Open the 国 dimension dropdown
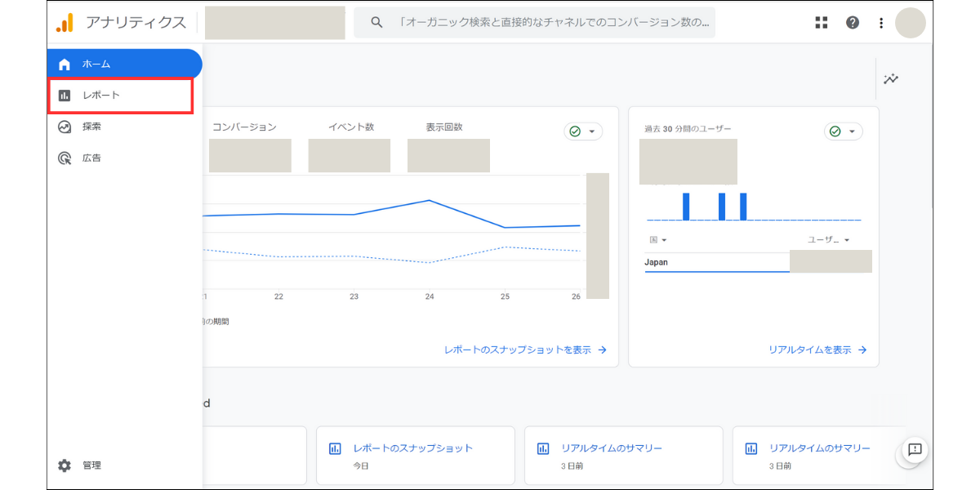The image size is (980, 490). pyautogui.click(x=658, y=240)
